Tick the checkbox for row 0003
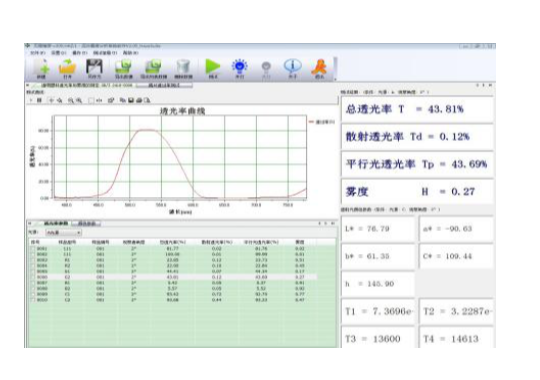The height and width of the screenshot is (380, 540). [33, 260]
